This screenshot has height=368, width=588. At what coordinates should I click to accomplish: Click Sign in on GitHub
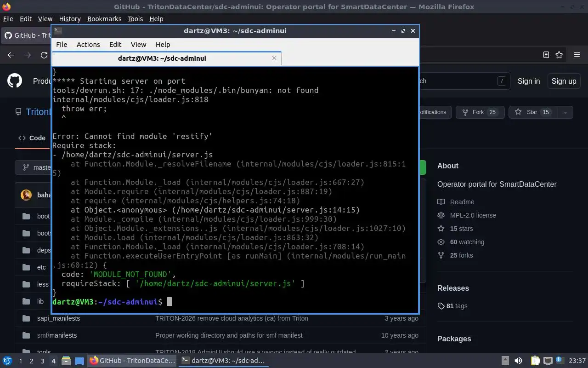tap(529, 81)
